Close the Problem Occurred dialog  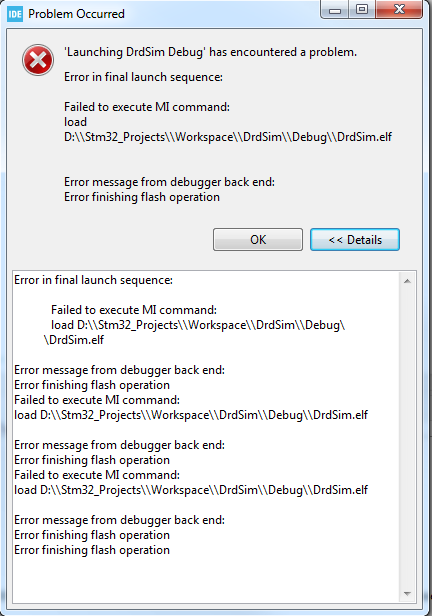[x=399, y=9]
